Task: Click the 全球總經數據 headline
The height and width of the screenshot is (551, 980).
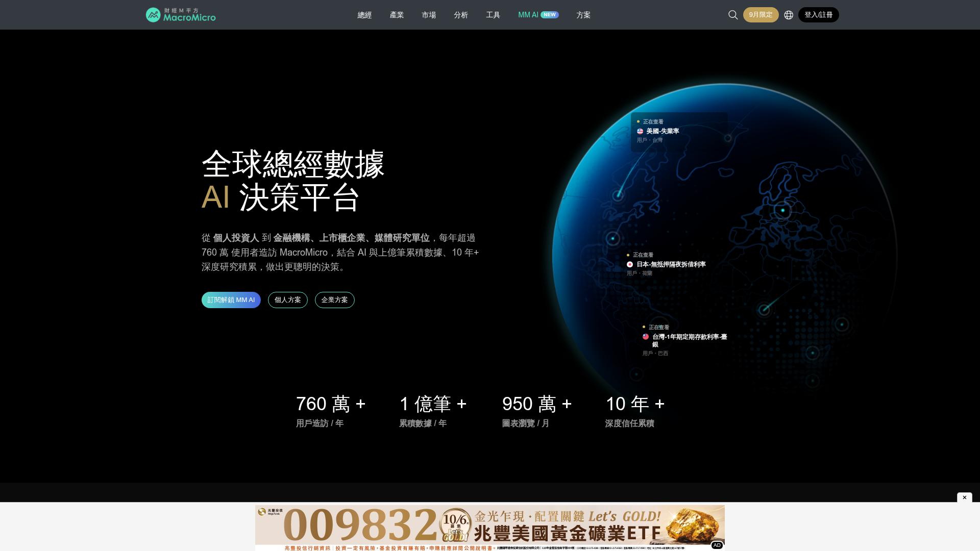Action: coord(293,164)
